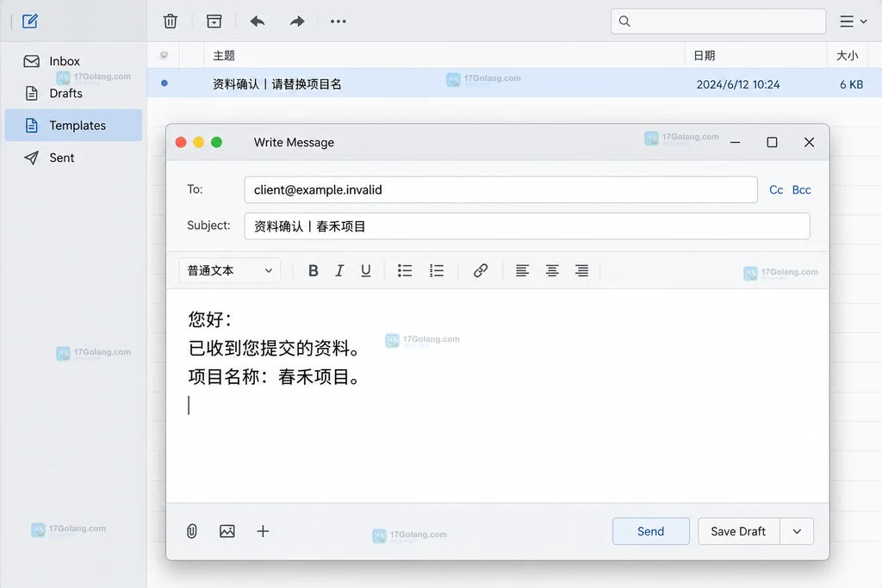The image size is (882, 588).
Task: Select the Templates folder
Action: tap(73, 126)
